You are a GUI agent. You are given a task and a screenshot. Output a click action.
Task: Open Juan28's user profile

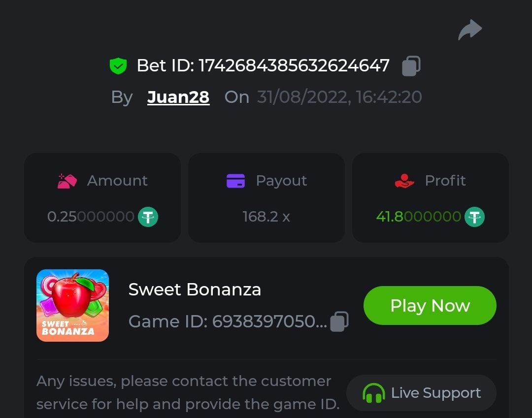[178, 97]
